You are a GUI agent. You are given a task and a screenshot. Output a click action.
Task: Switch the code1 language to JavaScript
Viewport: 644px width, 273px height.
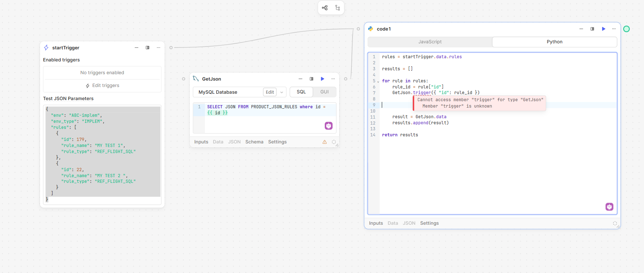(430, 42)
